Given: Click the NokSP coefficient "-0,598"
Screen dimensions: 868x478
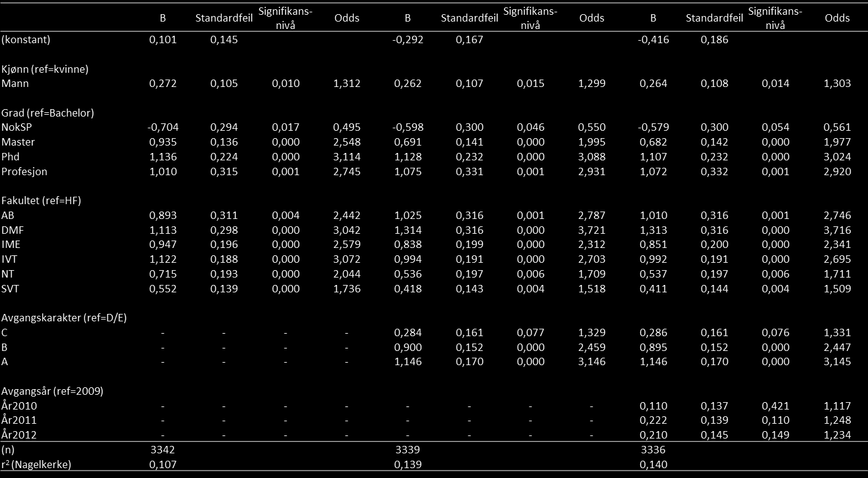Looking at the screenshot, I should [x=408, y=128].
